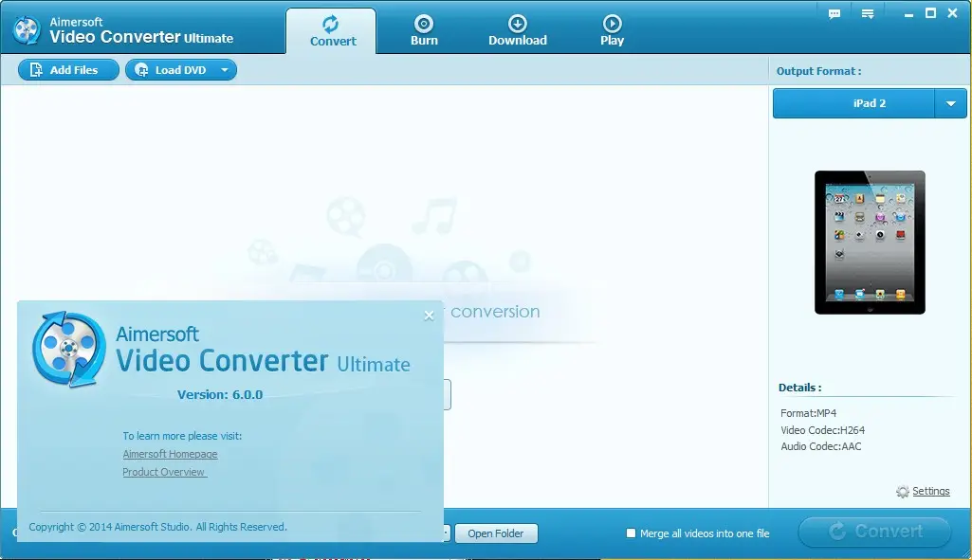This screenshot has width=972, height=560.
Task: Close the About dialog
Action: tap(429, 316)
